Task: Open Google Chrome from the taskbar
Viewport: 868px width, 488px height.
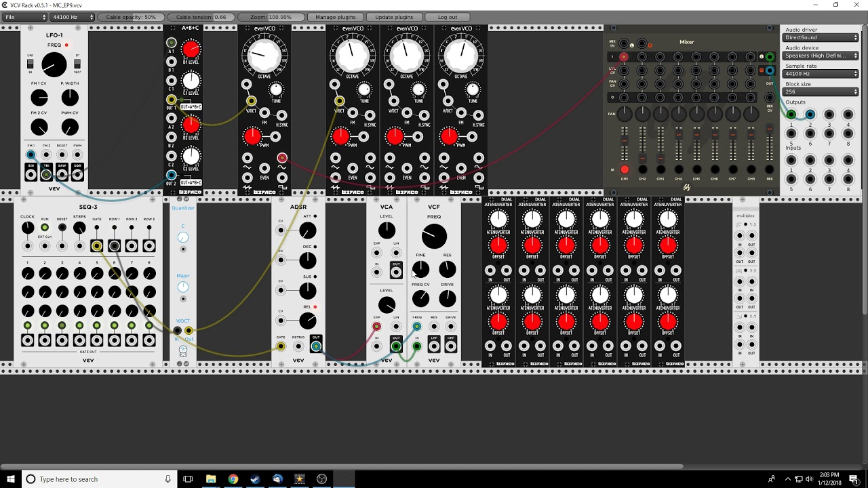Action: point(233,479)
